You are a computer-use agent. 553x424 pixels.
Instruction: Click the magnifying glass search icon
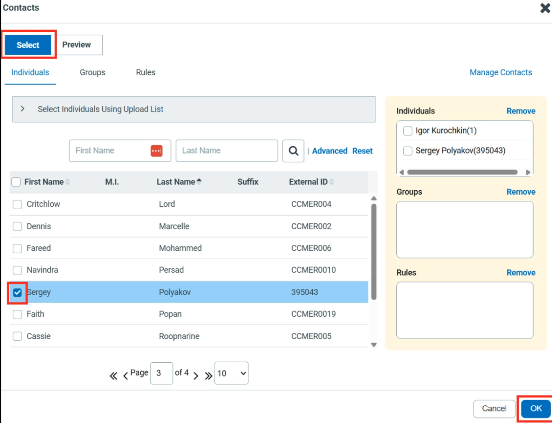[293, 151]
